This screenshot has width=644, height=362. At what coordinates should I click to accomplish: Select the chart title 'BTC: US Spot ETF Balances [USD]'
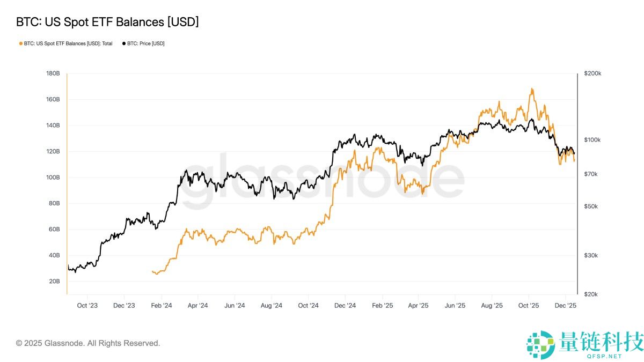[107, 22]
